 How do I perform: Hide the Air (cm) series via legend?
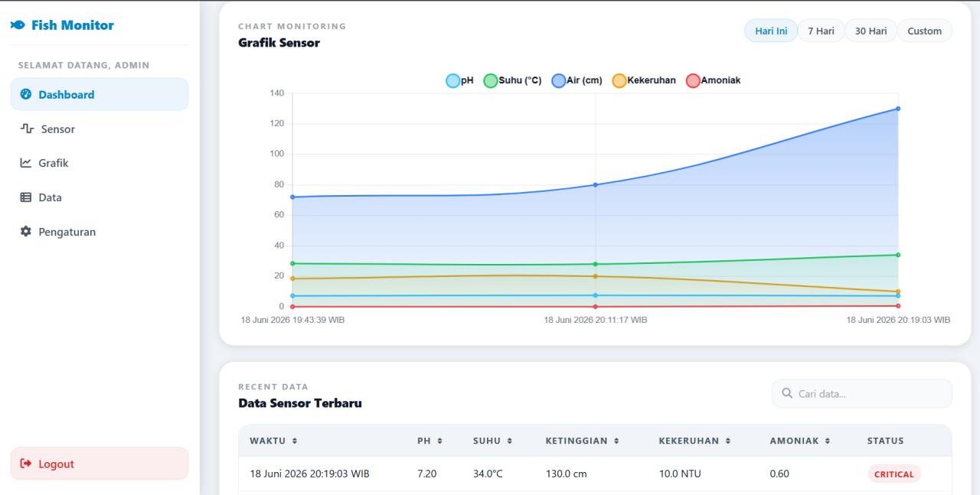point(577,80)
